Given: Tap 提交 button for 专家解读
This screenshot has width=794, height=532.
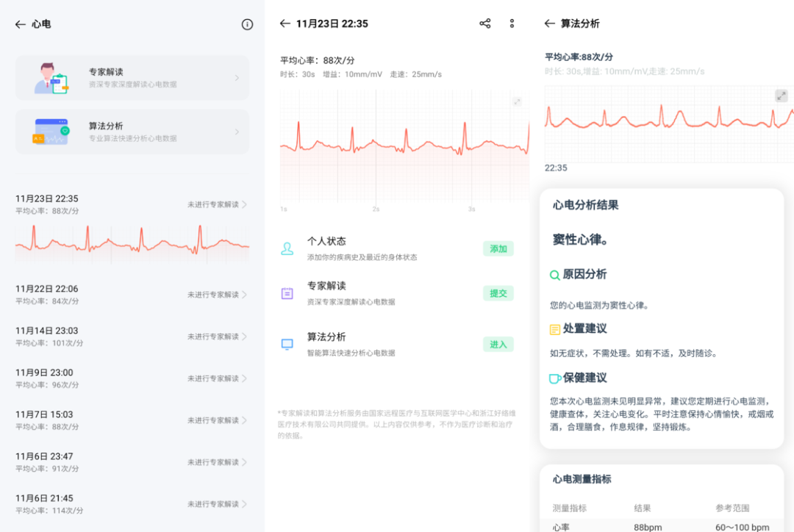Looking at the screenshot, I should coord(498,293).
